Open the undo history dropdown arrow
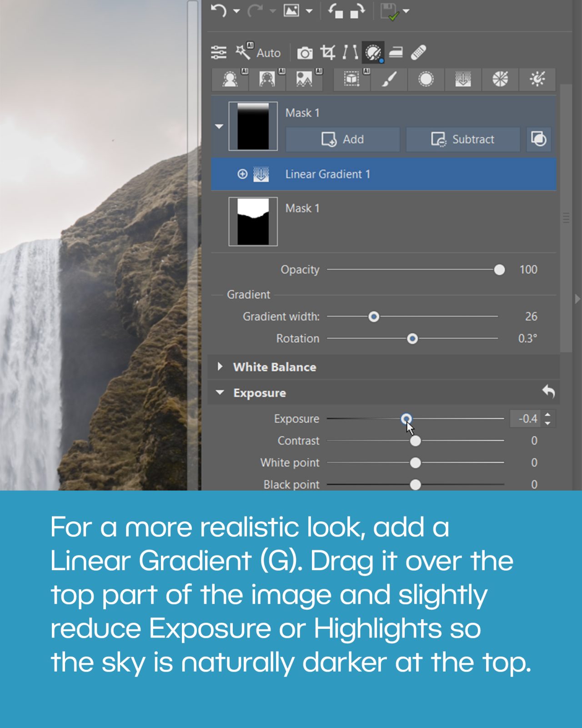The width and height of the screenshot is (582, 728). (236, 11)
